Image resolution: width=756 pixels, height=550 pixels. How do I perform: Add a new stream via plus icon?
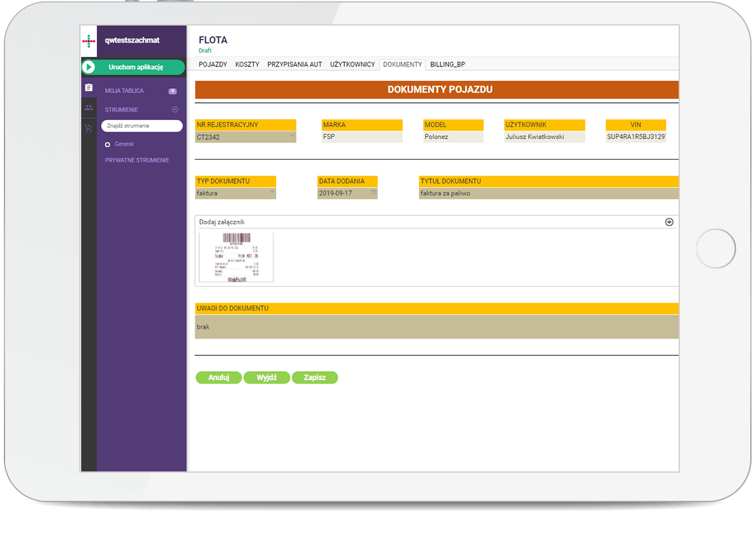[x=175, y=109]
